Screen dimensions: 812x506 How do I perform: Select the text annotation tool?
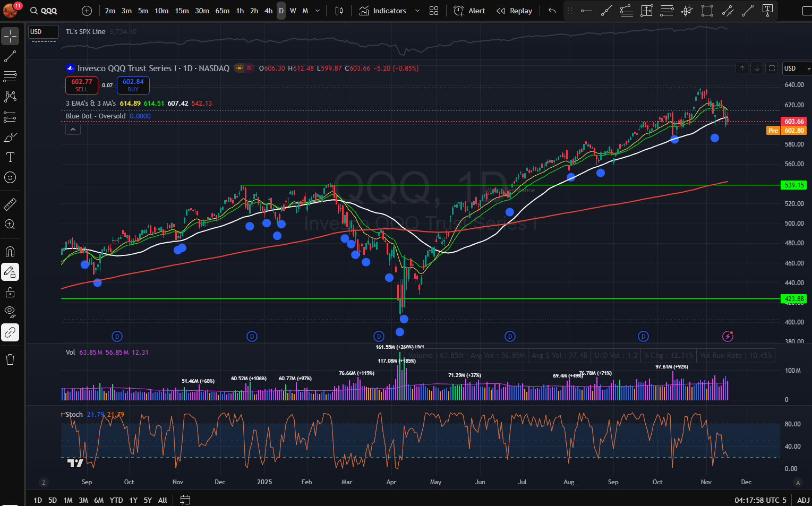[10, 157]
